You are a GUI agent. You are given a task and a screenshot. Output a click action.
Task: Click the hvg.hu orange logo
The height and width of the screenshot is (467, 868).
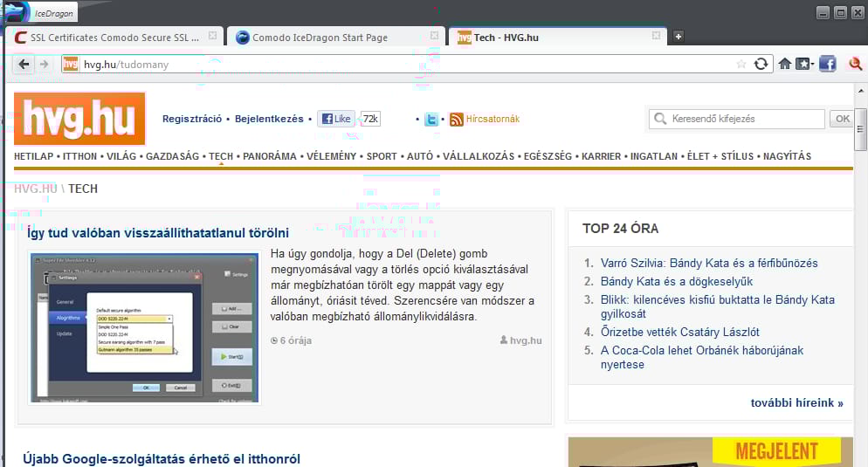point(79,119)
